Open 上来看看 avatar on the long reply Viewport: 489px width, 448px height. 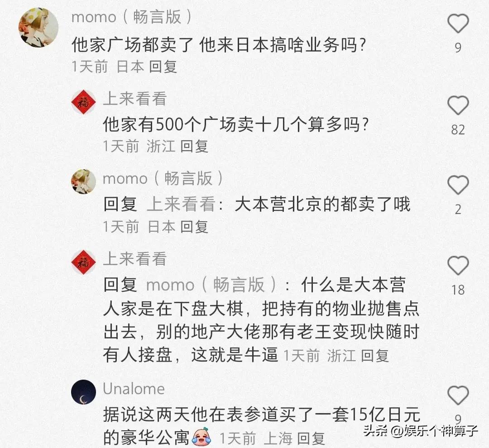[x=84, y=262]
